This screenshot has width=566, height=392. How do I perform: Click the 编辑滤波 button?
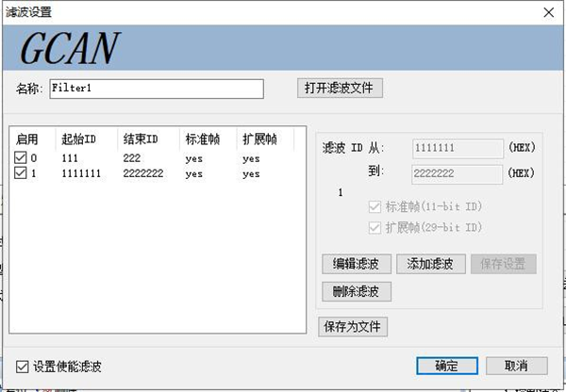pyautogui.click(x=356, y=264)
